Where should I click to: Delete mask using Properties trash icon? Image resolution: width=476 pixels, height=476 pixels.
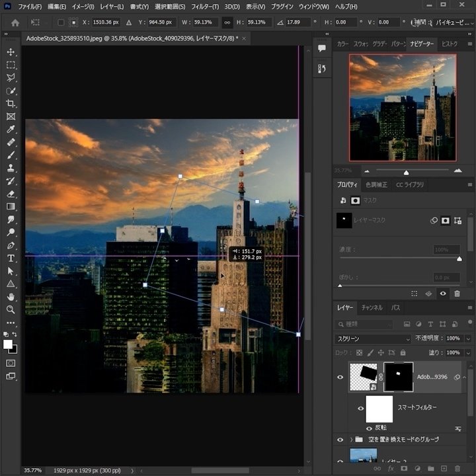point(457,294)
